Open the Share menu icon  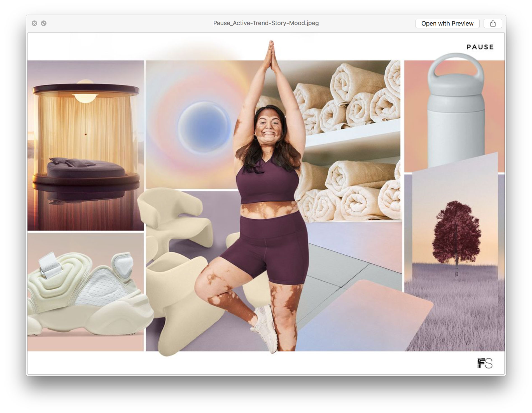tap(493, 24)
